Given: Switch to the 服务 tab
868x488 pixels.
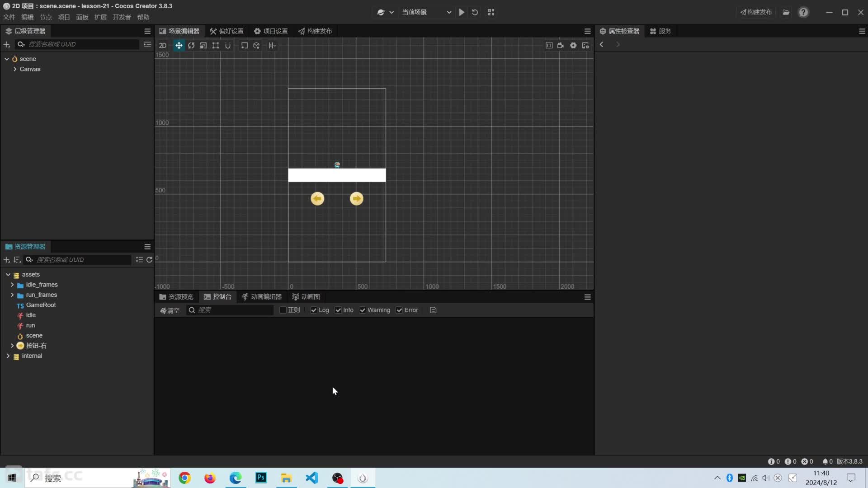Looking at the screenshot, I should [x=660, y=31].
